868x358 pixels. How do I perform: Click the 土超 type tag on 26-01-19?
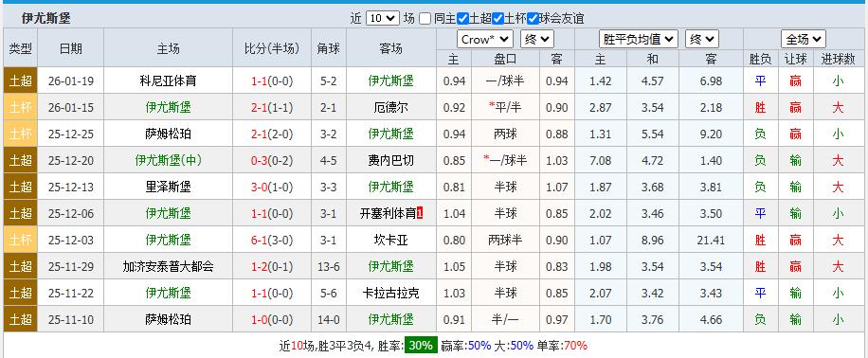tap(21, 81)
